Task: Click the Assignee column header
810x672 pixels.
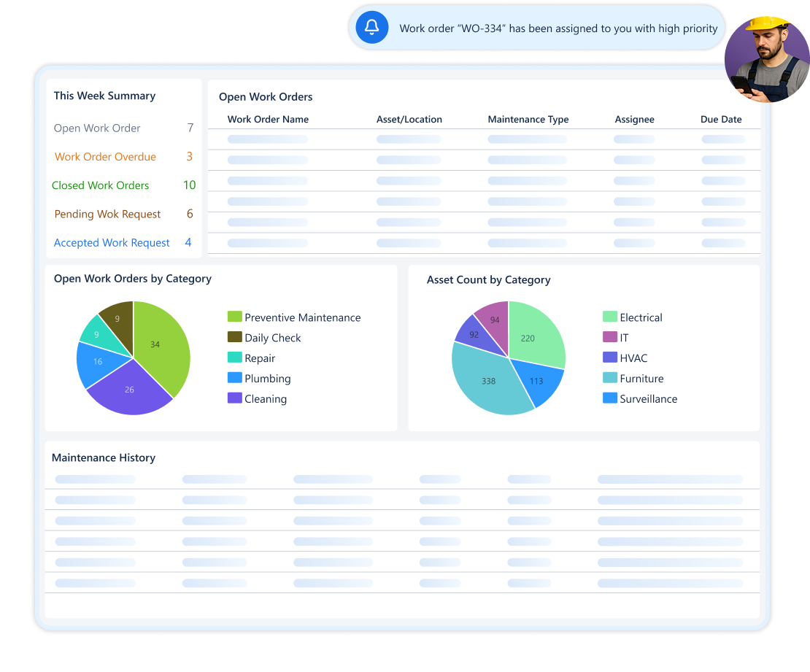Action: click(634, 120)
